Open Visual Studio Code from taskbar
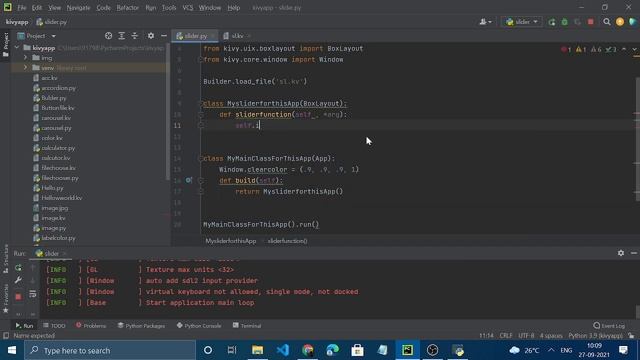This screenshot has height=360, width=640. 282,350
